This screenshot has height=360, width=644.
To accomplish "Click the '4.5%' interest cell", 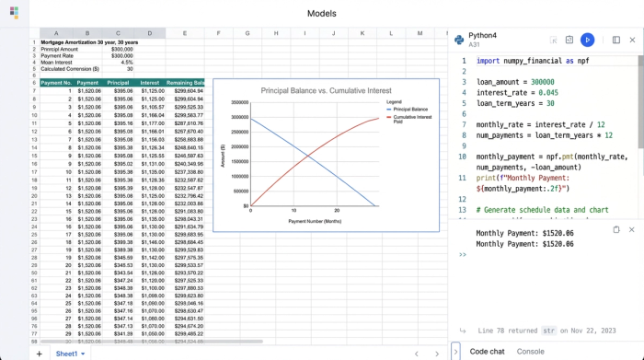I will pos(127,63).
